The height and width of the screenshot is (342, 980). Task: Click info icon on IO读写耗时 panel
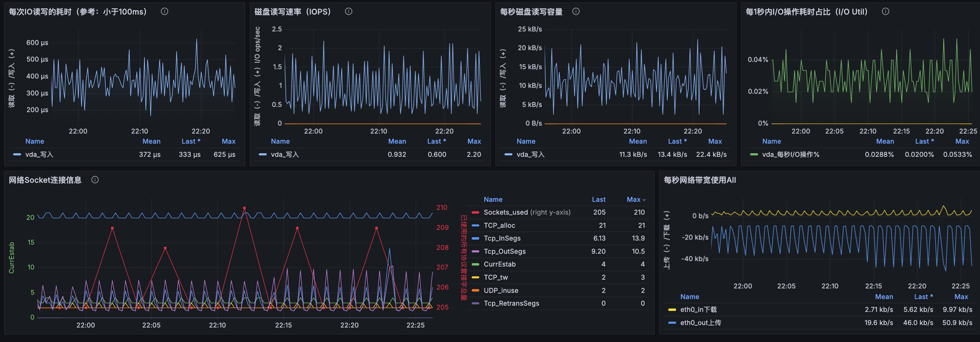coord(164,11)
